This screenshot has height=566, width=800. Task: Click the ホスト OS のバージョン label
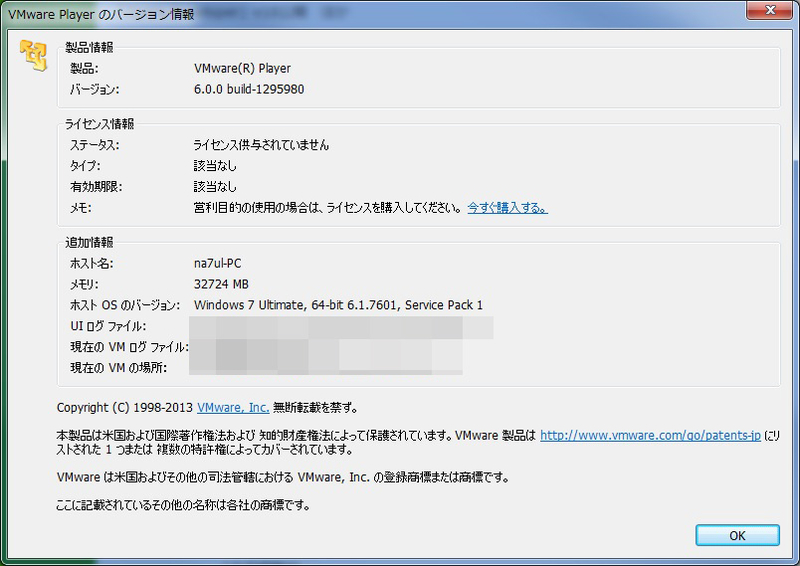point(125,305)
